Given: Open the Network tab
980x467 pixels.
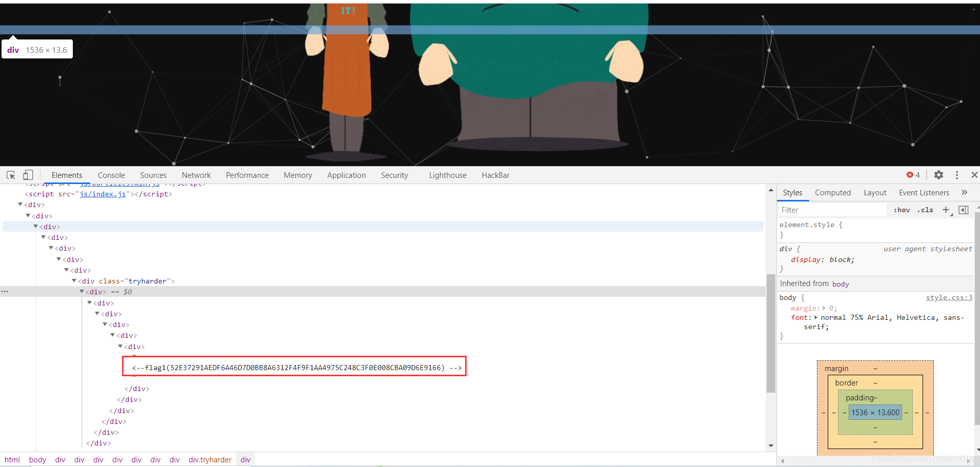Looking at the screenshot, I should click(x=196, y=175).
